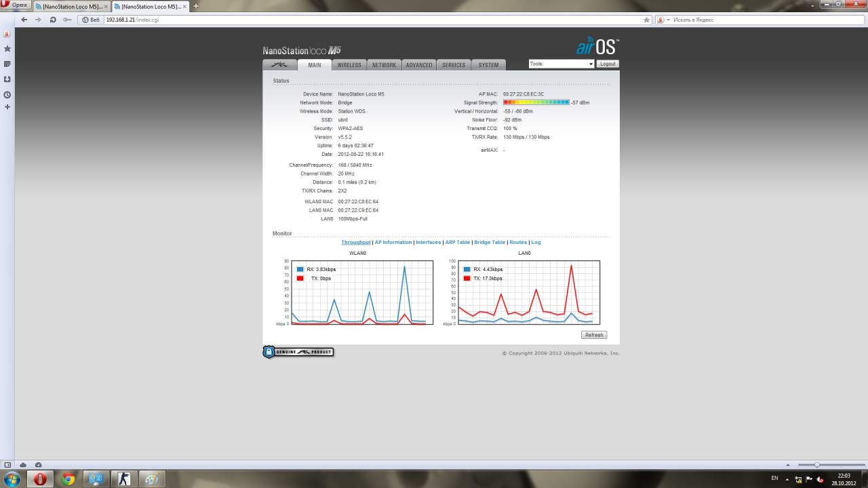
Task: Click the LAN0 blue RX legend swatch
Action: click(467, 269)
